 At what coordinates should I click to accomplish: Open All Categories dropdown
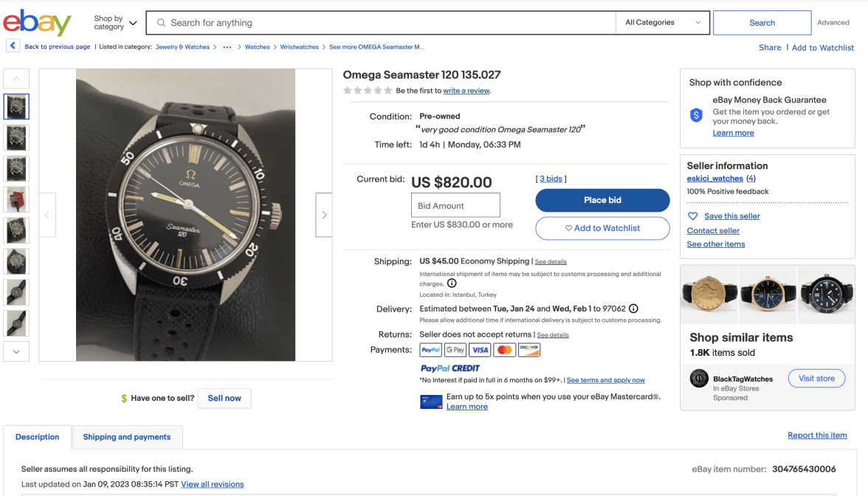(662, 23)
